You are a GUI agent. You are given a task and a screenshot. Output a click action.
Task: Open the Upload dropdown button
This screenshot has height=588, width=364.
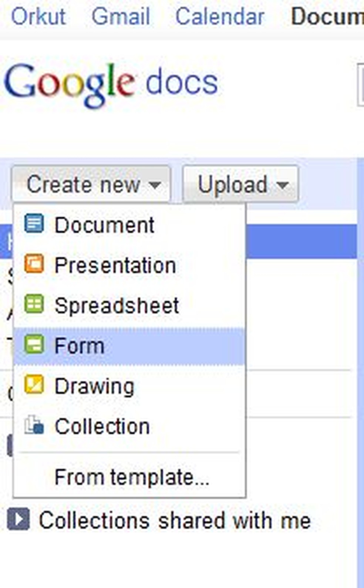[240, 184]
